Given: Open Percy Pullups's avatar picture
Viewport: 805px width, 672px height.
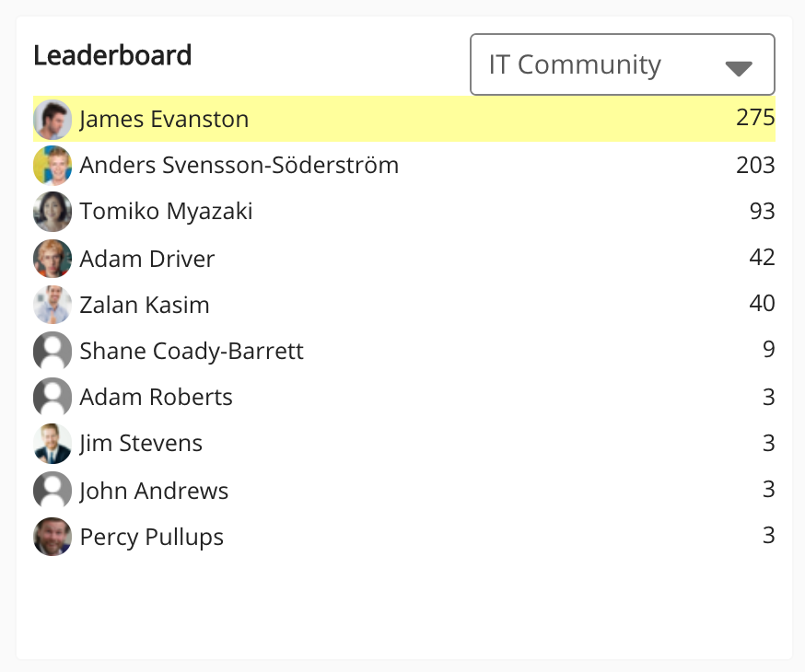Looking at the screenshot, I should (x=52, y=537).
